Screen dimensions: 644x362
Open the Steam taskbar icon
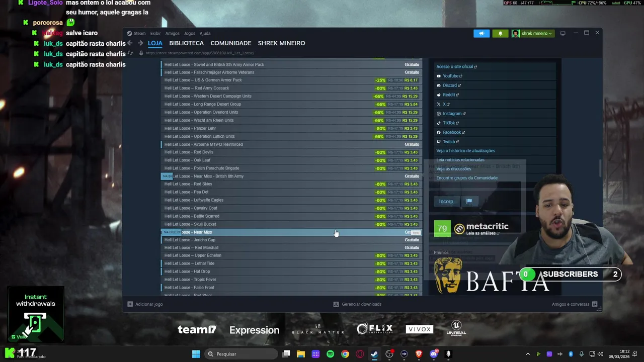374,354
